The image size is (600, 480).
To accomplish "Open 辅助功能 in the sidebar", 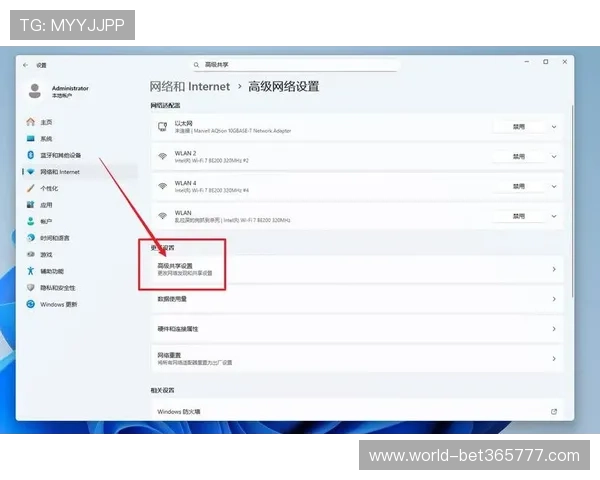I will pos(80,271).
